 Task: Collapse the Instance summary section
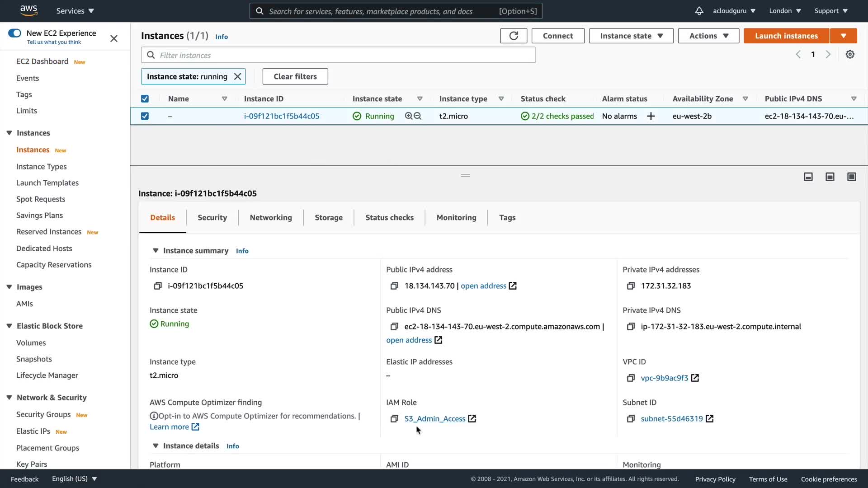click(x=156, y=250)
